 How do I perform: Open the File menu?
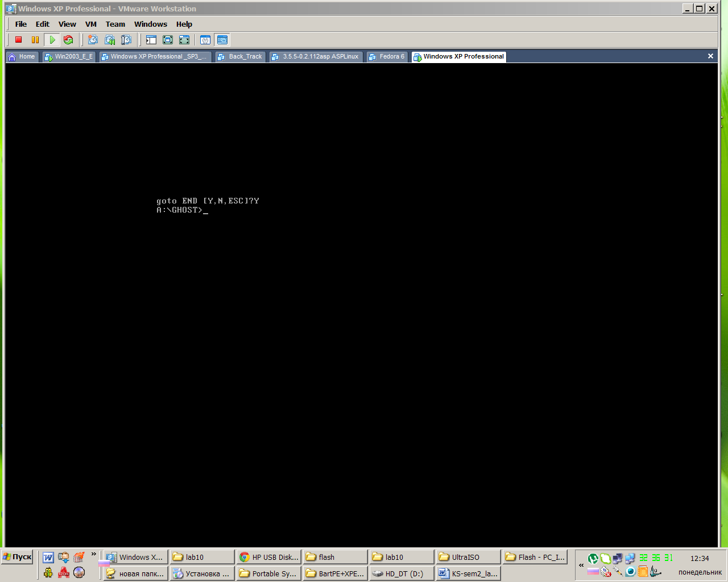click(x=21, y=24)
